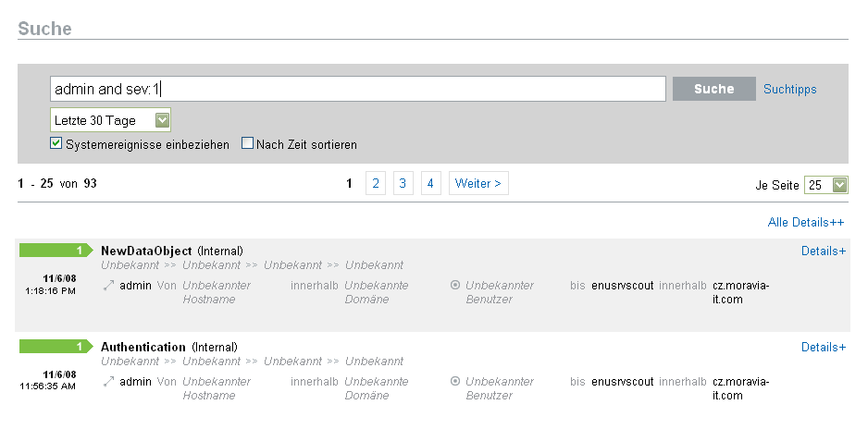Go to next page with Weiter >

tap(478, 184)
